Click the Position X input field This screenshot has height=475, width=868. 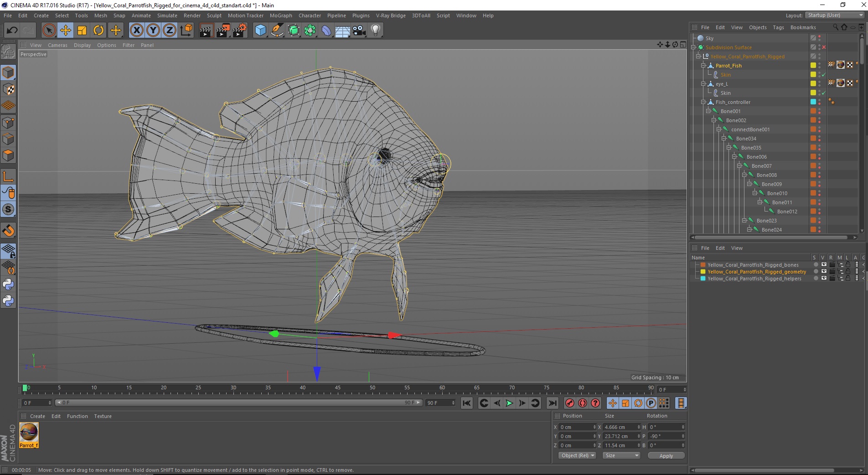(577, 427)
